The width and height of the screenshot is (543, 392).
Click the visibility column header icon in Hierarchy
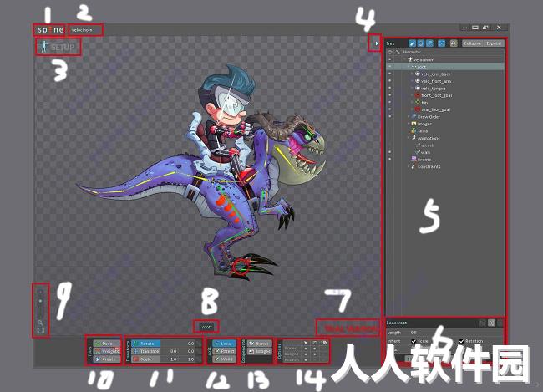390,52
